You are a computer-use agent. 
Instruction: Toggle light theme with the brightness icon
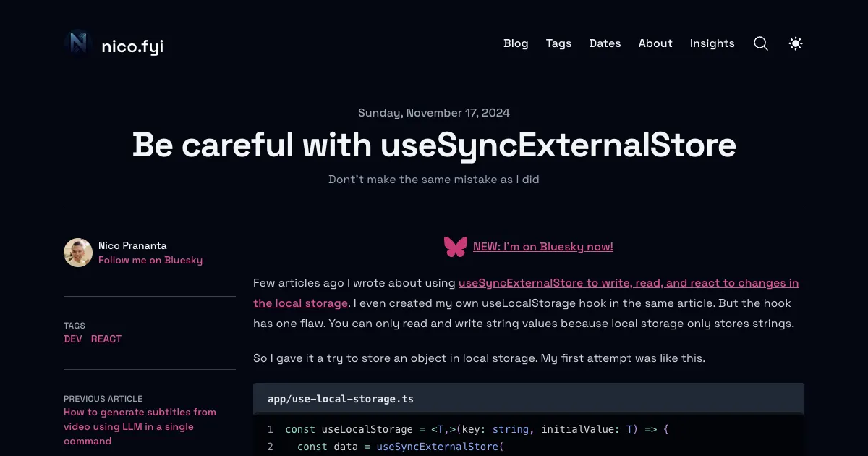coord(795,43)
